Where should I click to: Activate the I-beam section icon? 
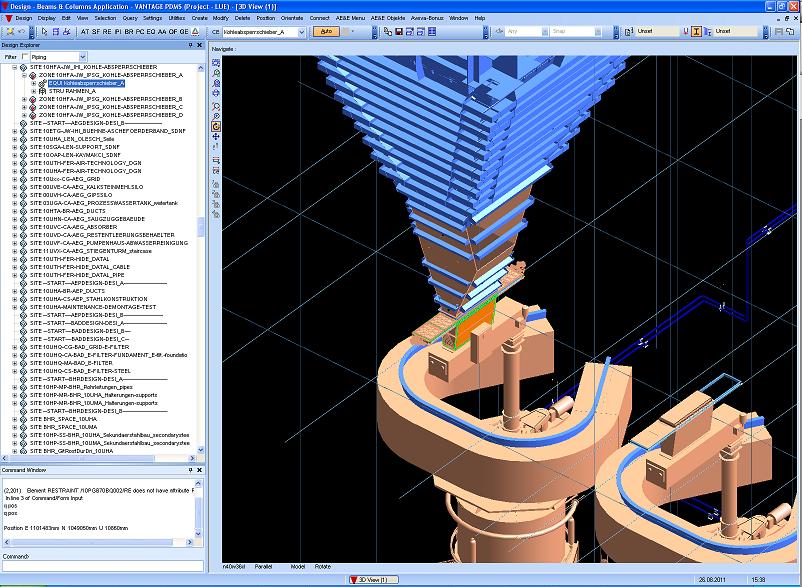click(697, 31)
